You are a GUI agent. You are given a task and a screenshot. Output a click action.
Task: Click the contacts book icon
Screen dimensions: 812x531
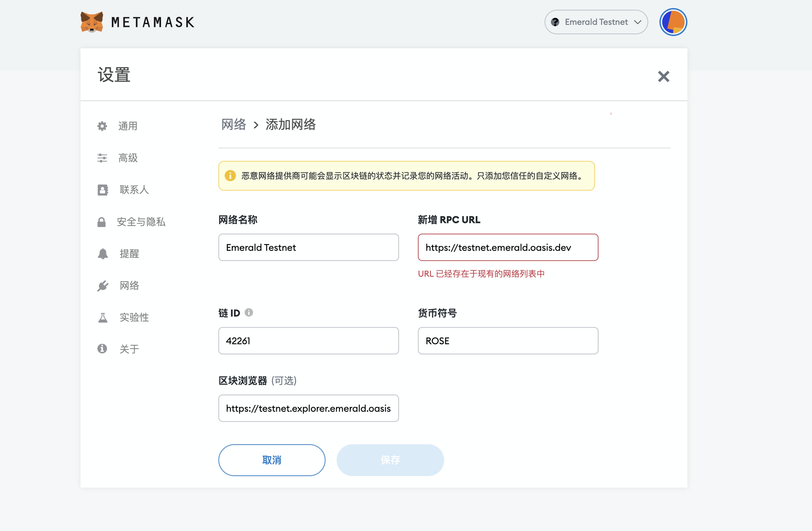click(x=103, y=190)
